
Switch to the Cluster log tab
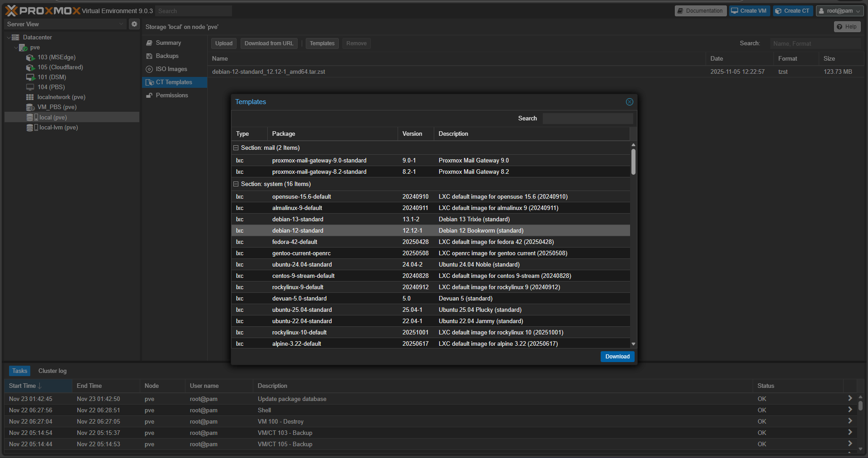[x=52, y=371]
